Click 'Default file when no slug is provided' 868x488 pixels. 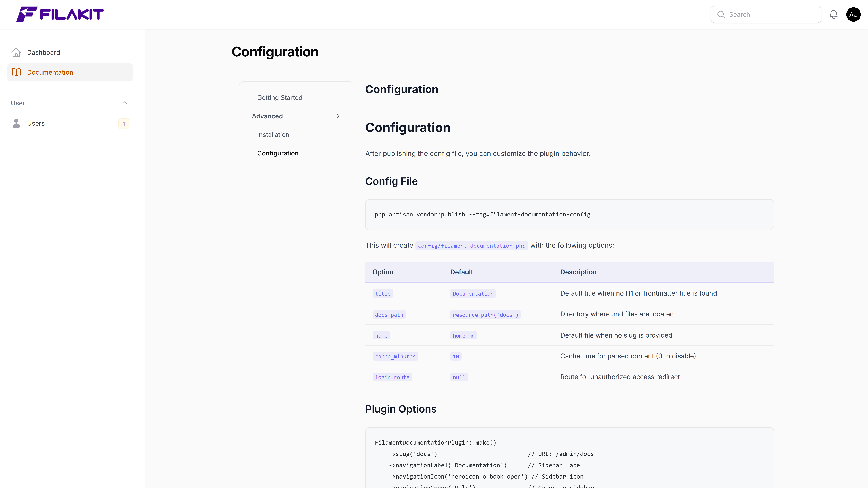point(616,335)
